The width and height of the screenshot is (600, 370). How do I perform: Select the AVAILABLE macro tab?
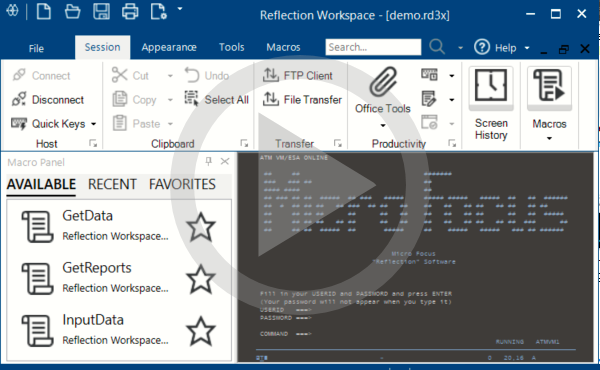(x=41, y=184)
